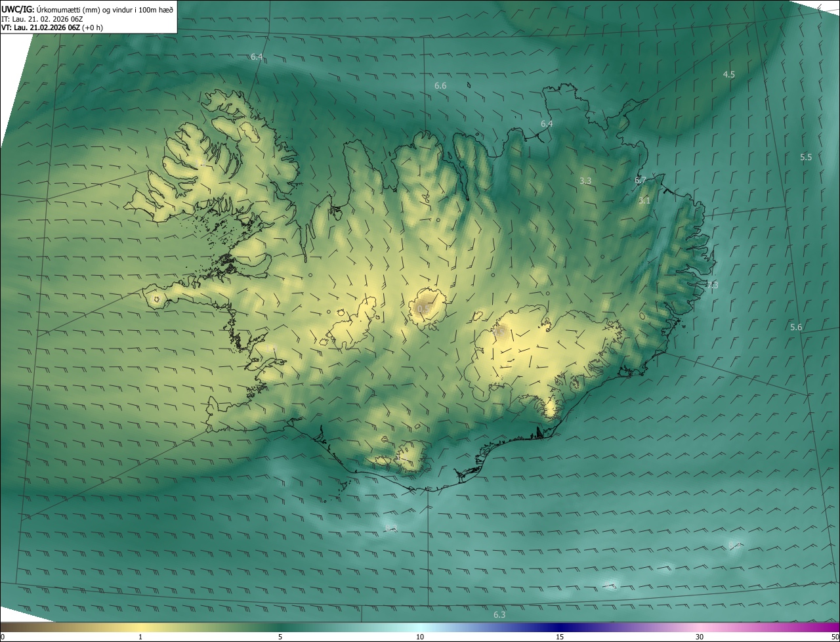Click the colorbar tick label 10
This screenshot has width=840, height=642.
coord(420,637)
